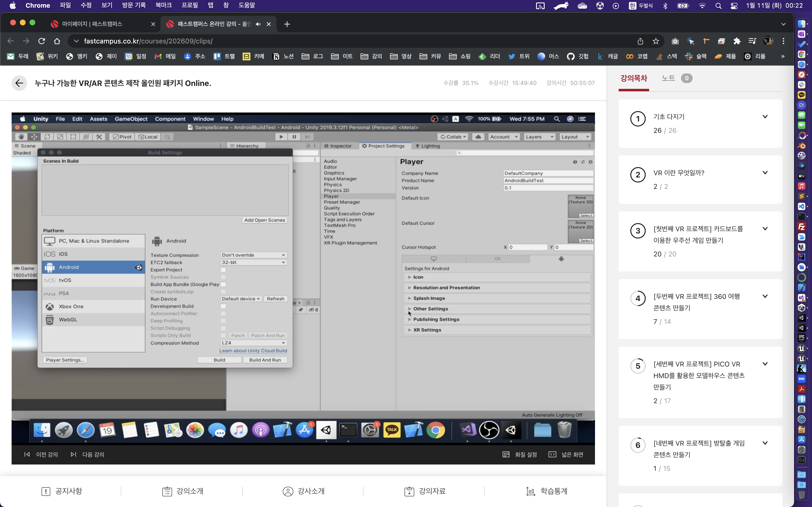Expand section 1 기초 다지기 chevron
Image resolution: width=812 pixels, height=507 pixels.
(765, 117)
